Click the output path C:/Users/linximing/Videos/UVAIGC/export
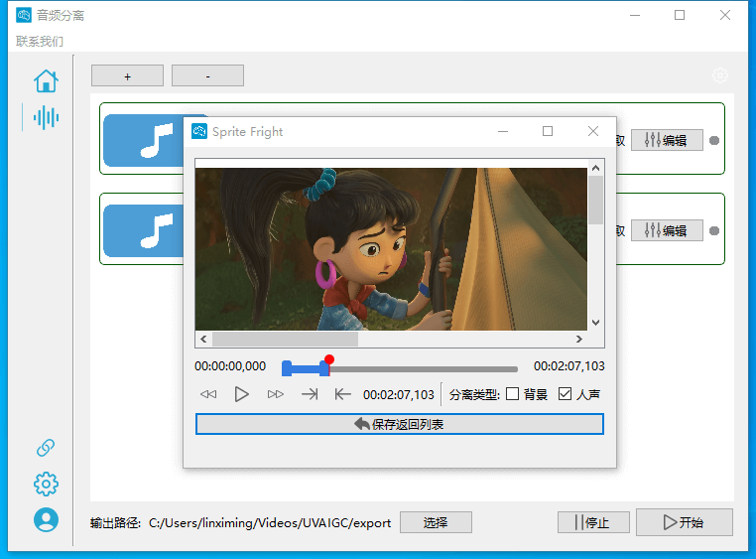The image size is (756, 559). coord(270,523)
